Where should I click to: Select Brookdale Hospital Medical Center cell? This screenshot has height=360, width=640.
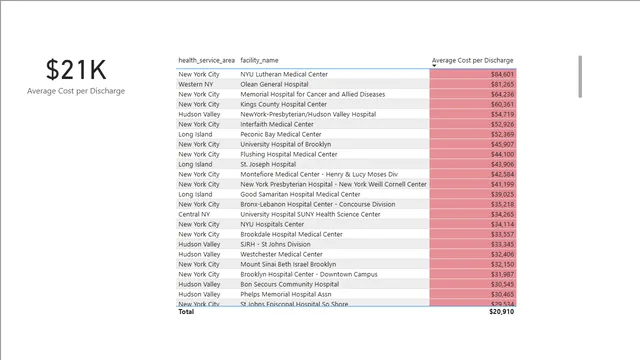291,234
